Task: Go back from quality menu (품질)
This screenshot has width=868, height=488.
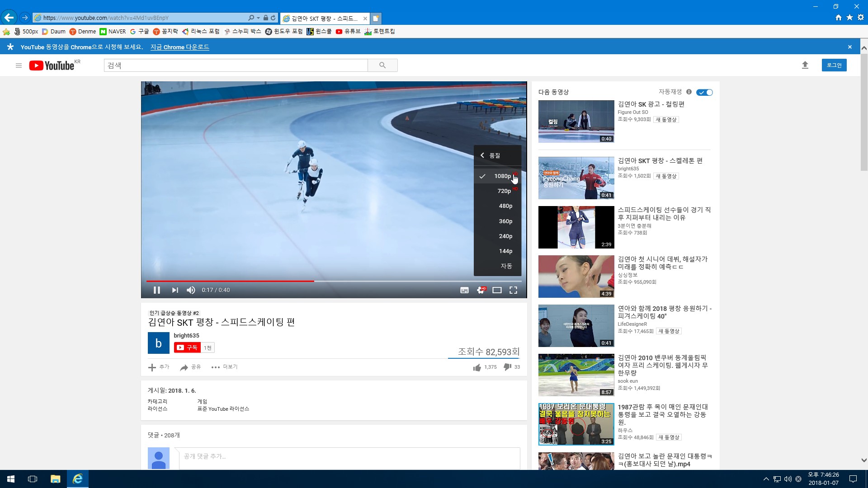Action: click(497, 155)
